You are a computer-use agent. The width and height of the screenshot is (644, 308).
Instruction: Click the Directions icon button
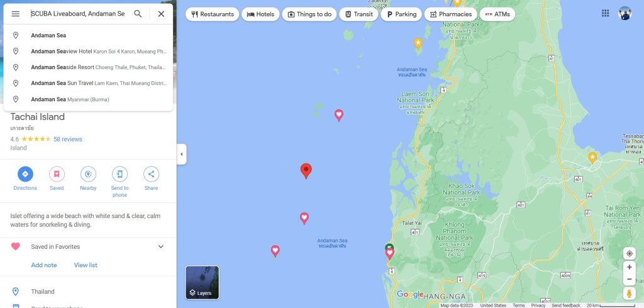[x=25, y=174]
